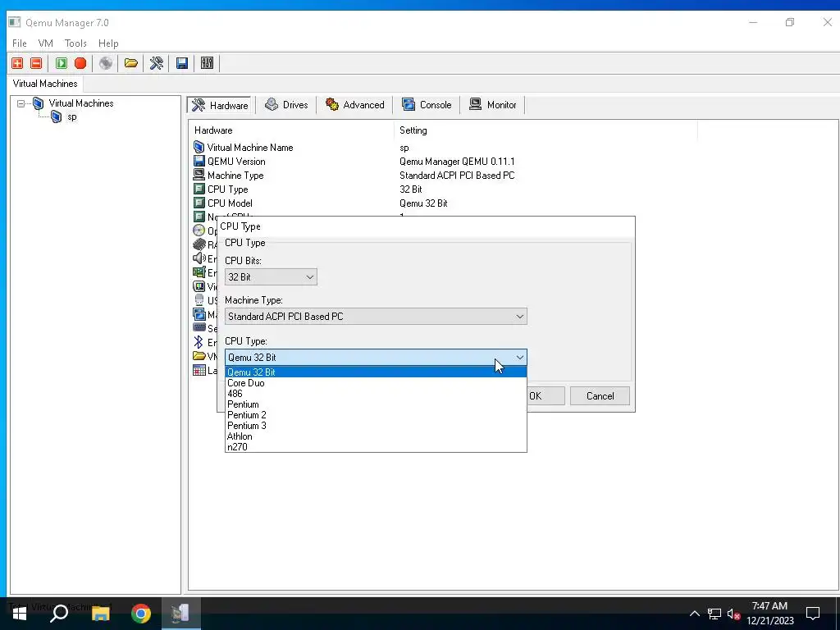Start VM with green play toolbar icon
The width and height of the screenshot is (840, 630).
pos(62,63)
